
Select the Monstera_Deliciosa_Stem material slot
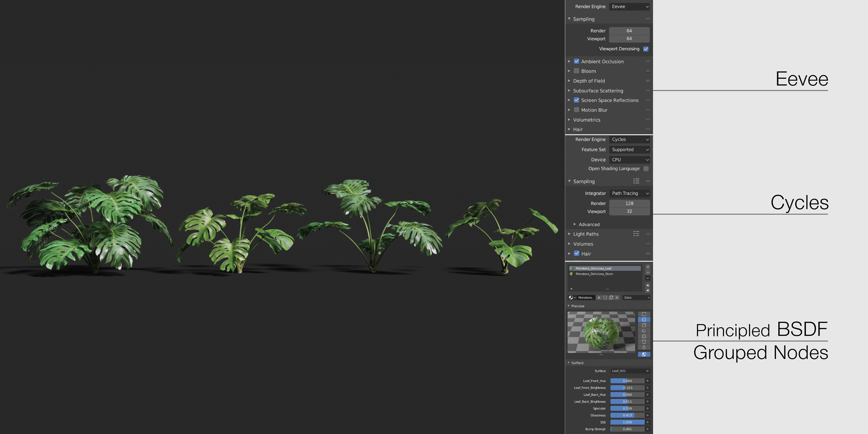coord(595,274)
